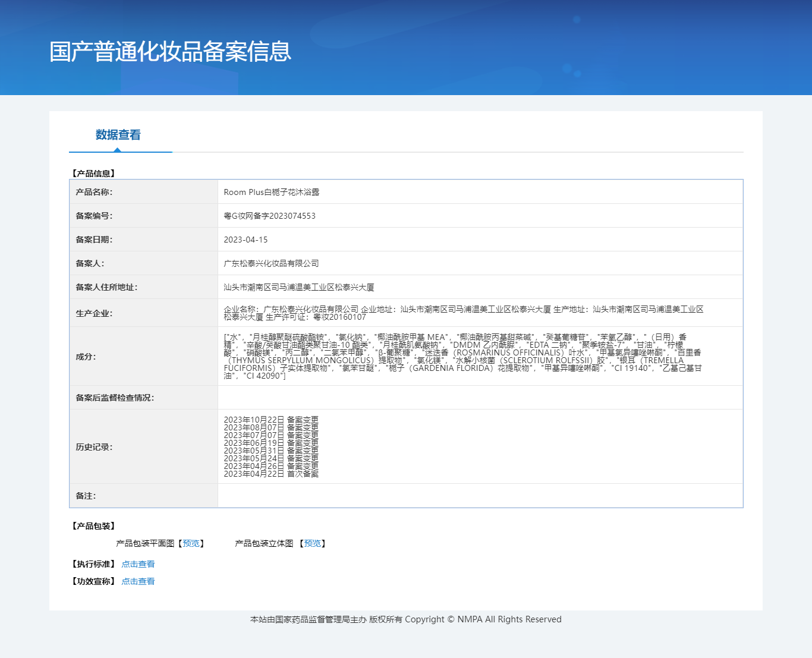
Task: Click the 备案日期 value 2023-04-15
Action: tap(246, 240)
